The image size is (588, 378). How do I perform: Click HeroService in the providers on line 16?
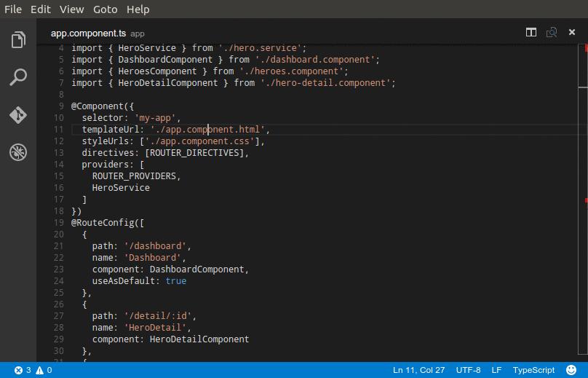pyautogui.click(x=121, y=188)
